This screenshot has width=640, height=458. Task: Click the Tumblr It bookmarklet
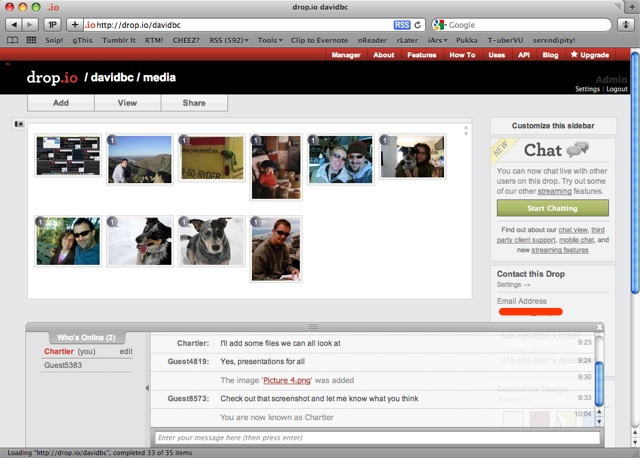pyautogui.click(x=118, y=40)
